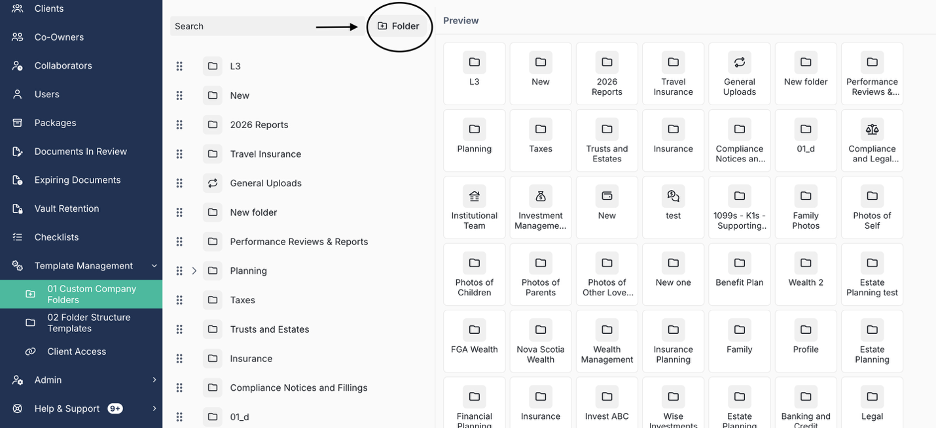936x428 pixels.
Task: Collapse the Template Management menu
Action: (x=155, y=266)
